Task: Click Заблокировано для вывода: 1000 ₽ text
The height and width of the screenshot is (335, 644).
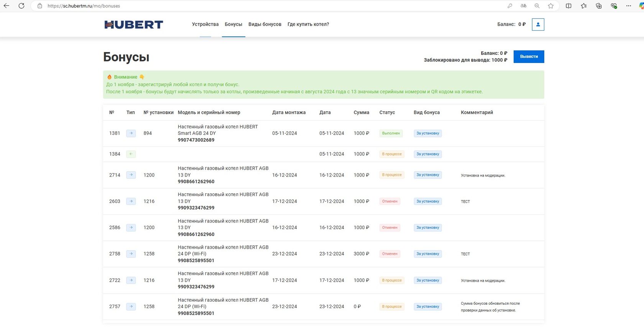Action: pyautogui.click(x=465, y=60)
